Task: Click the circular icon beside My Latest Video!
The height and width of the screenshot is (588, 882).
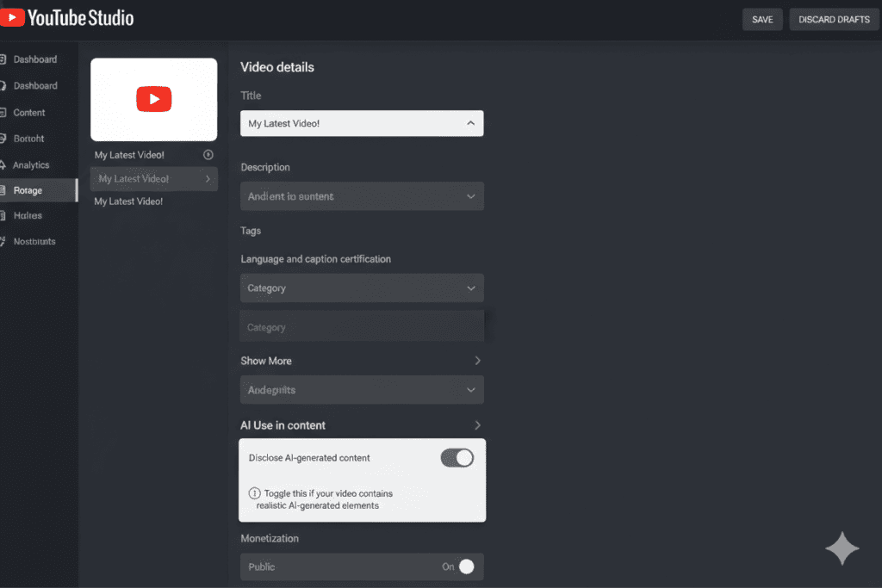Action: click(208, 155)
